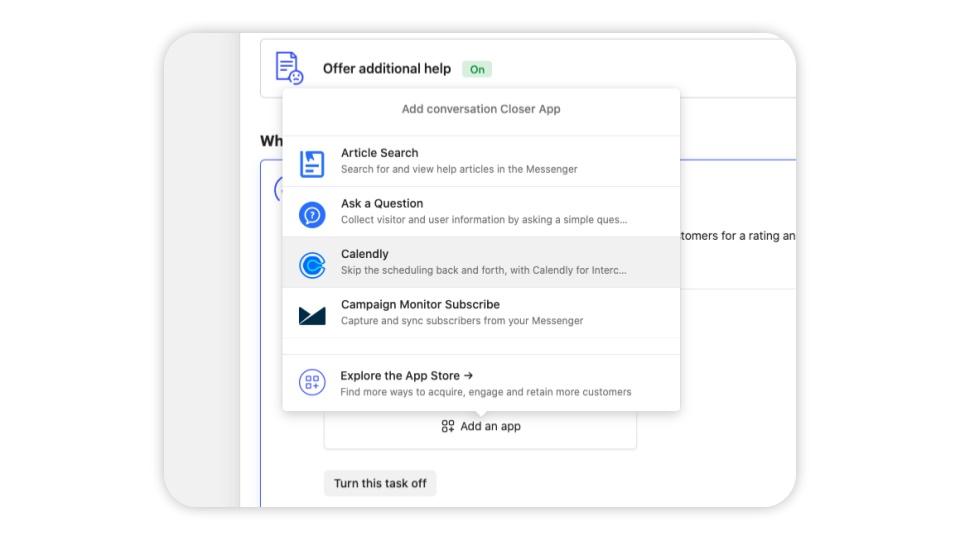Screen dimensions: 960x540
Task: Click 'Capture and sync subscribers' description text
Action: tap(462, 321)
